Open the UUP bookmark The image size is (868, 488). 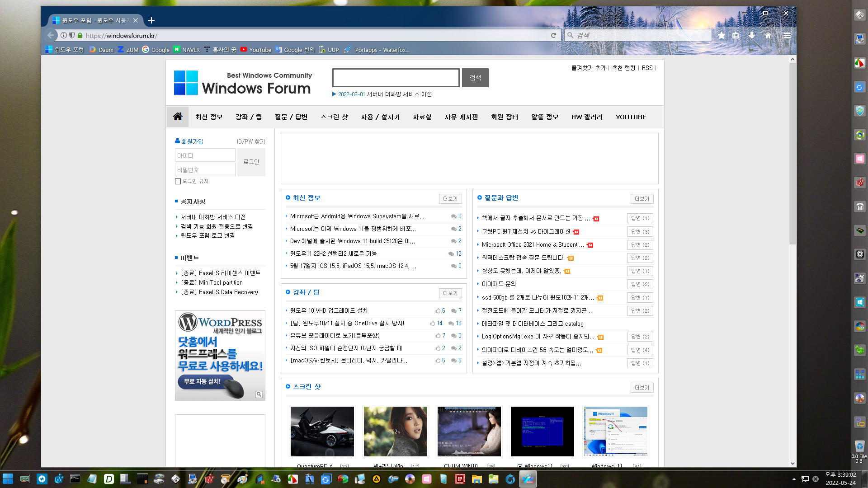coord(329,50)
